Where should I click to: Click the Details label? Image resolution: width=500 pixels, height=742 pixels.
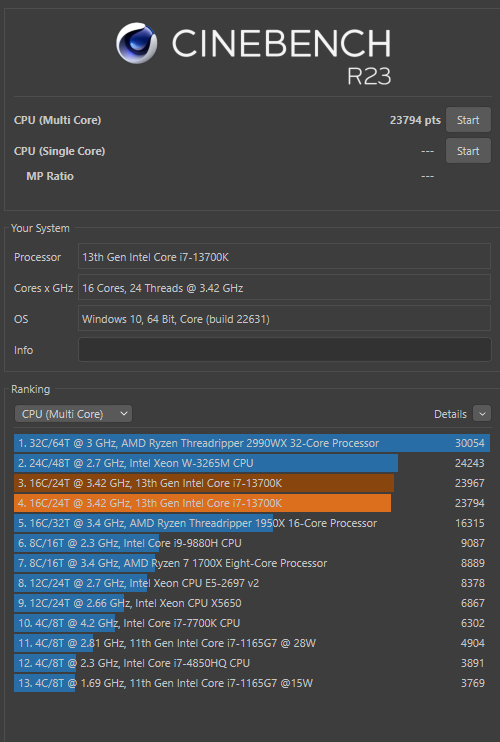(450, 414)
